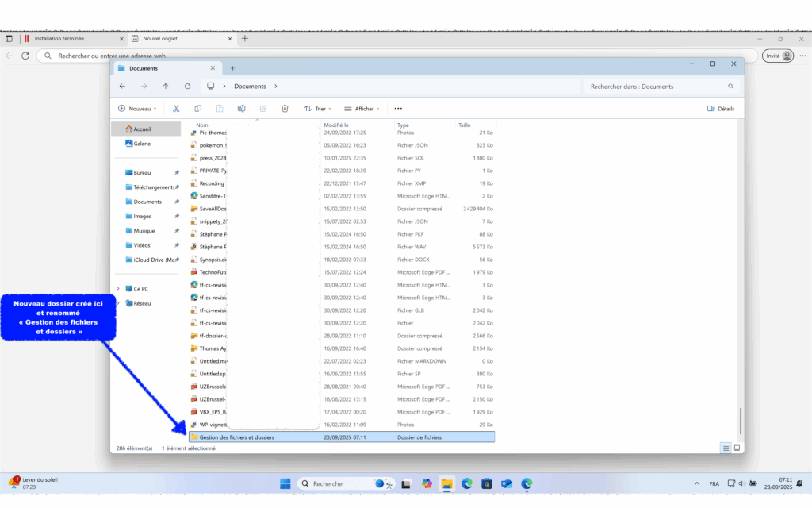Toggle the Détails pane button
The image size is (812, 508).
coord(720,109)
